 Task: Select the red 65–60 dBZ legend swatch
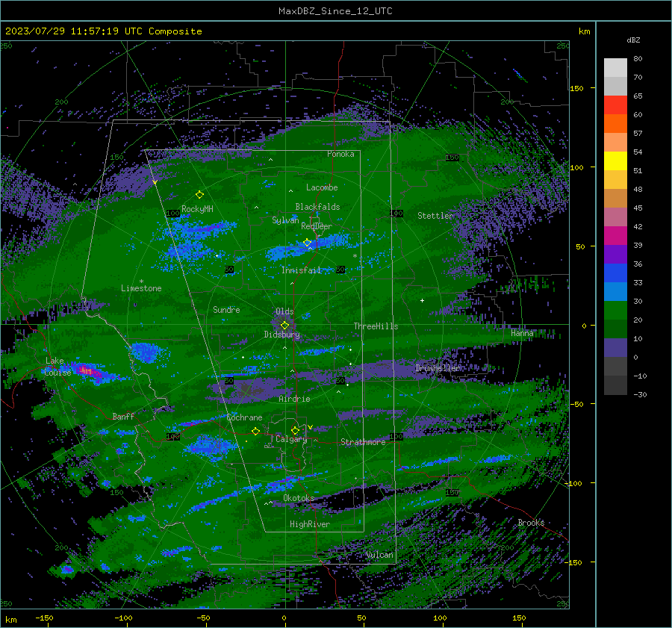615,105
